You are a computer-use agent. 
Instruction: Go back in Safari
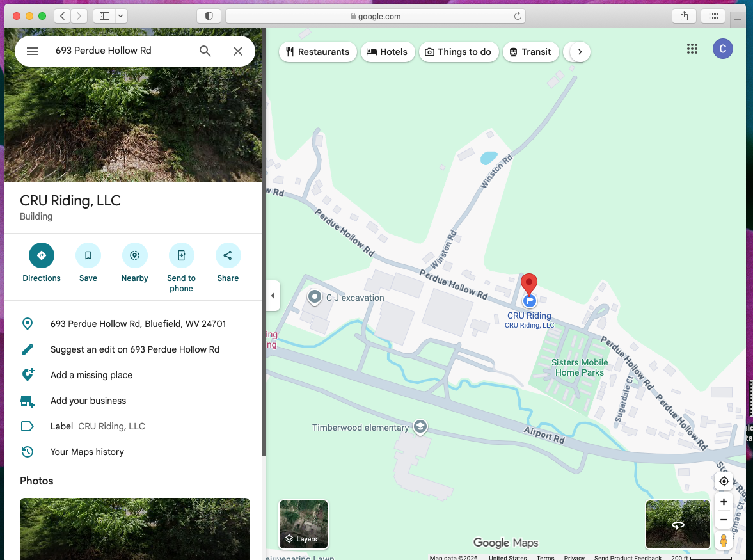pyautogui.click(x=63, y=16)
